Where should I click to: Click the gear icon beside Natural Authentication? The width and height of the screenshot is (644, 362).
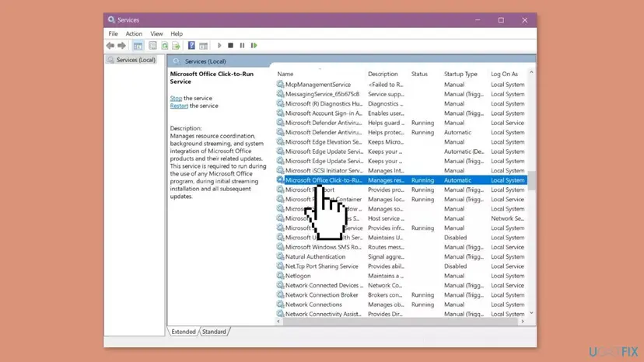click(x=280, y=256)
